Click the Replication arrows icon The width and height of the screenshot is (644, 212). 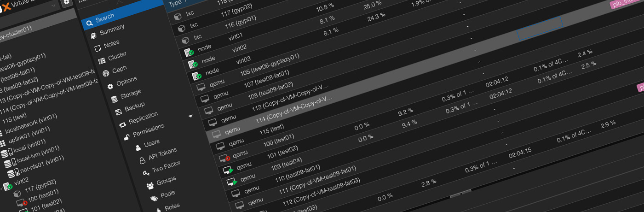pyautogui.click(x=122, y=124)
